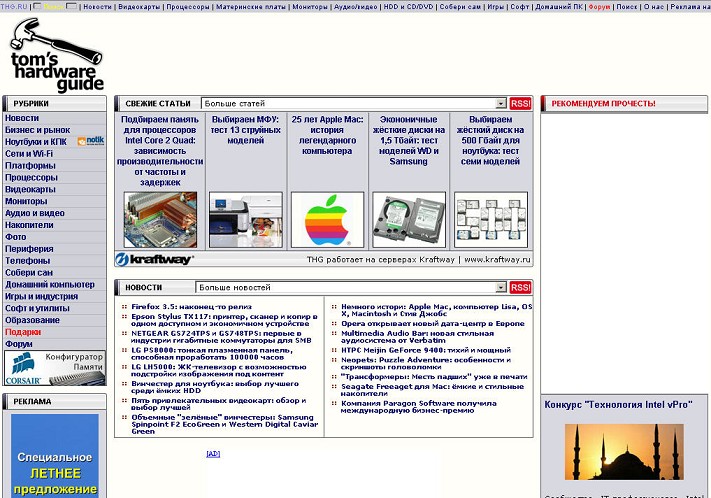Open the 1.5 TB hard drives thumbnail

point(409,220)
